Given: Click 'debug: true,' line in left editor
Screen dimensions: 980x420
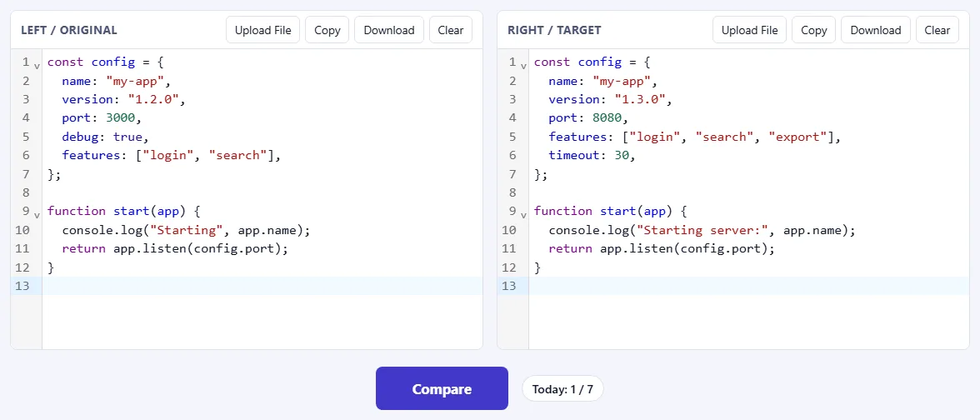Looking at the screenshot, I should tap(106, 137).
